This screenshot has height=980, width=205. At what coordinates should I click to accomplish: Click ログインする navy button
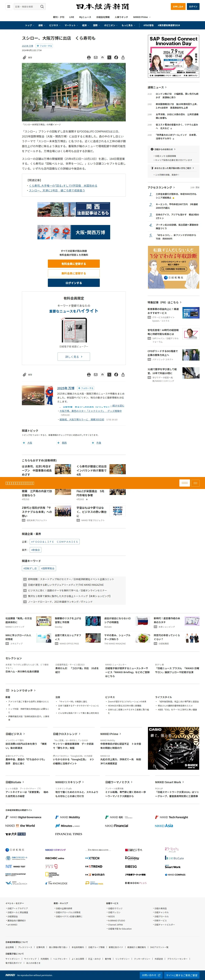(74, 283)
